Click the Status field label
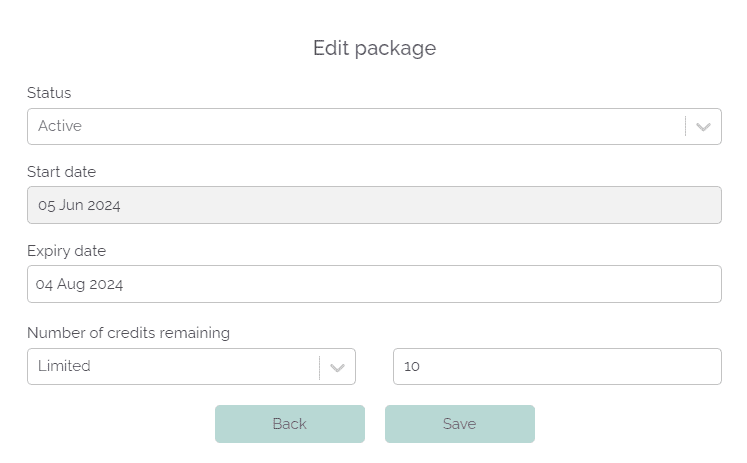 pos(49,93)
